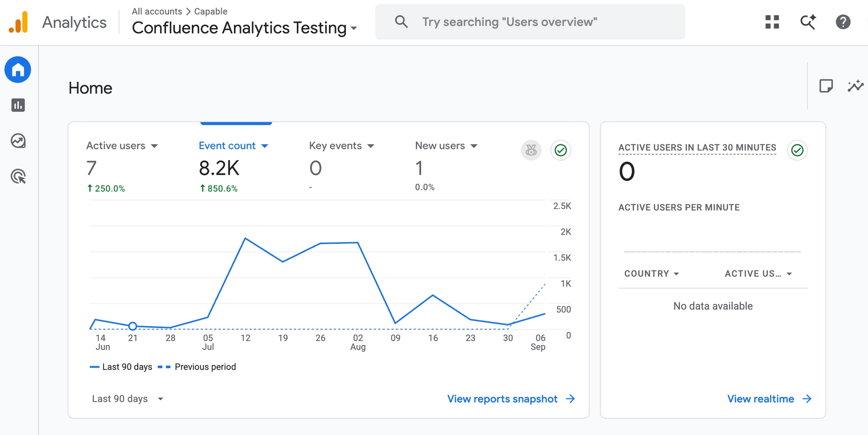Click the 'Active Users in Last 30 Minutes' label

click(697, 148)
